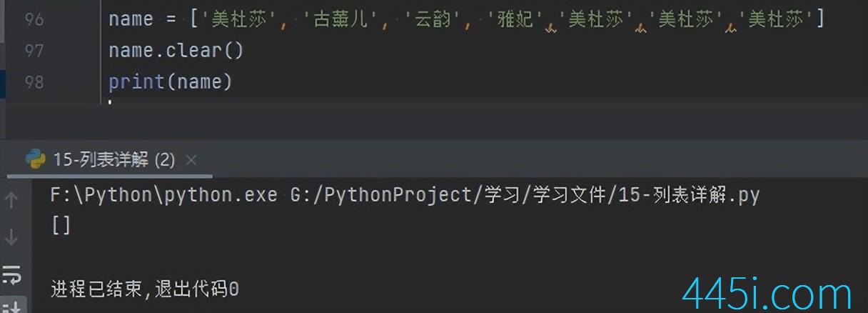Click the up arrow in console toolbar

(11, 201)
